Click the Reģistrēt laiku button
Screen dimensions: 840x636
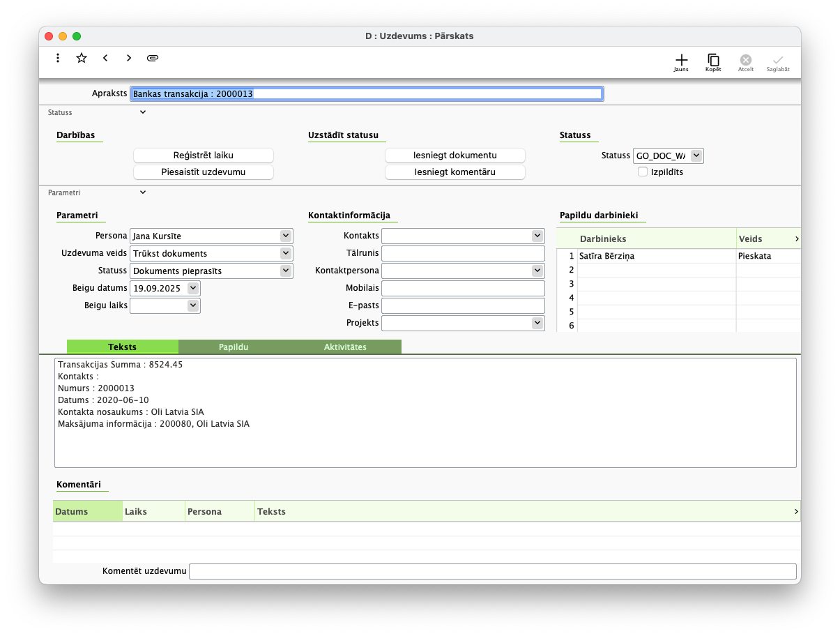(204, 156)
